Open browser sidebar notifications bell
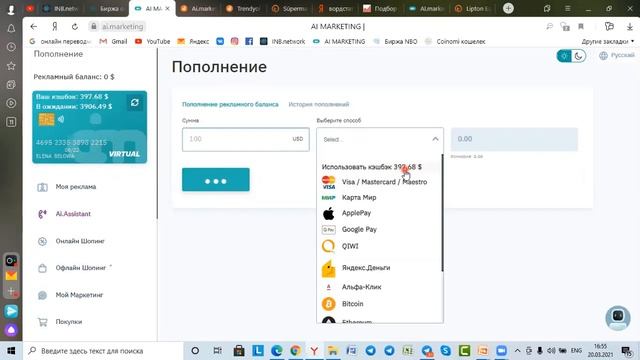The width and height of the screenshot is (640, 360). 11,28
